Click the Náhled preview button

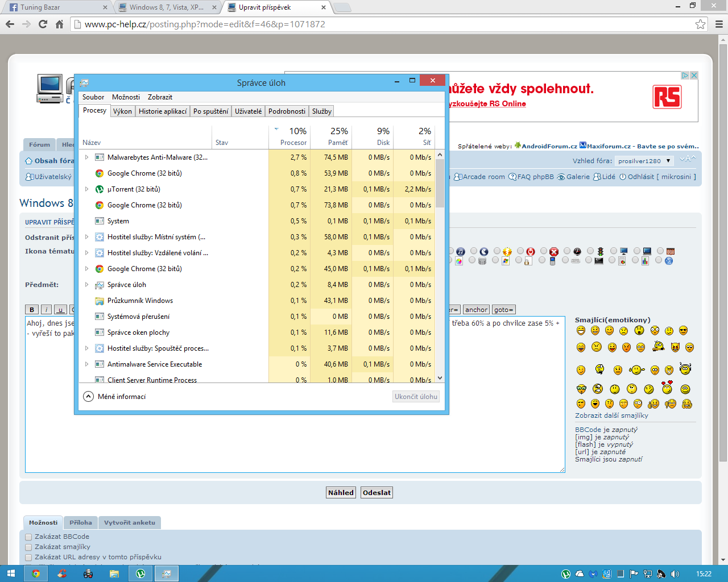(x=341, y=493)
